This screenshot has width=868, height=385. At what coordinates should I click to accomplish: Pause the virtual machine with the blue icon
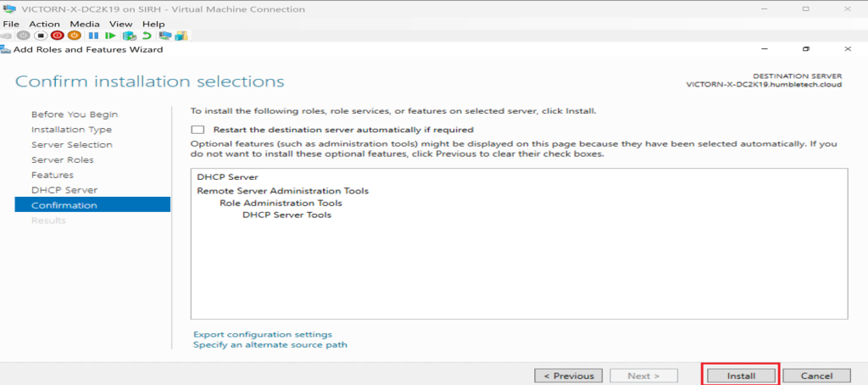[x=94, y=36]
